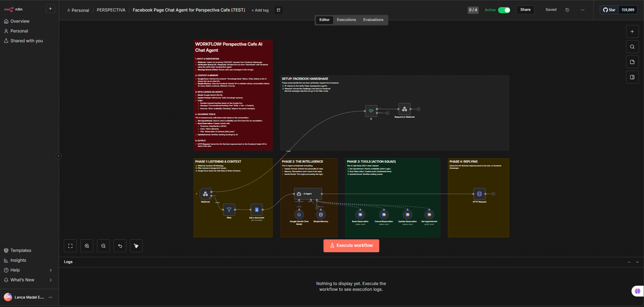The image size is (644, 307).
Task: Click the Respond to Webhook node
Action: [x=404, y=109]
